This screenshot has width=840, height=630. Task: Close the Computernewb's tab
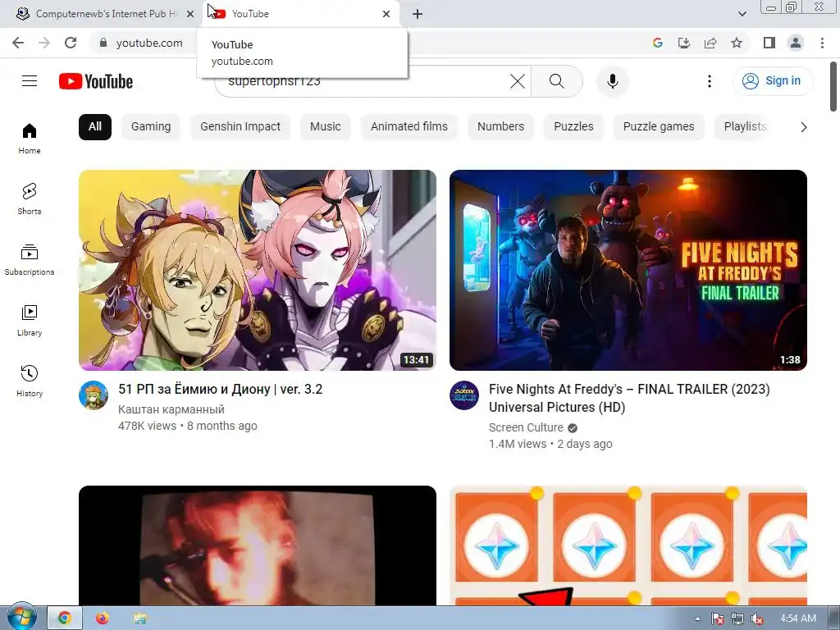coord(190,14)
